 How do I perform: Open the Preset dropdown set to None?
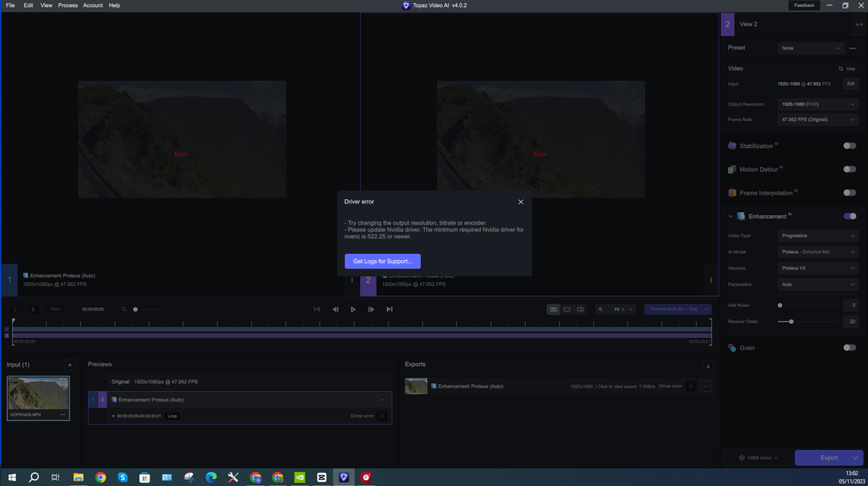(810, 48)
